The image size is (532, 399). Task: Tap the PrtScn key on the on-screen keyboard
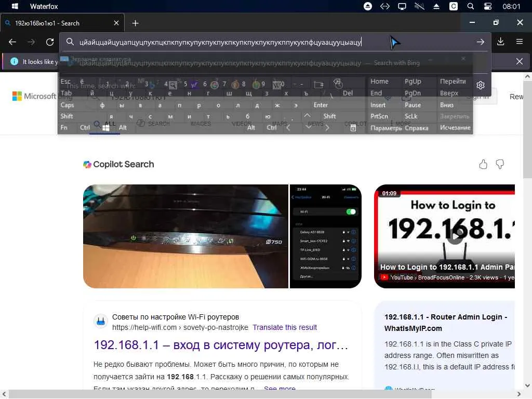[x=379, y=116]
